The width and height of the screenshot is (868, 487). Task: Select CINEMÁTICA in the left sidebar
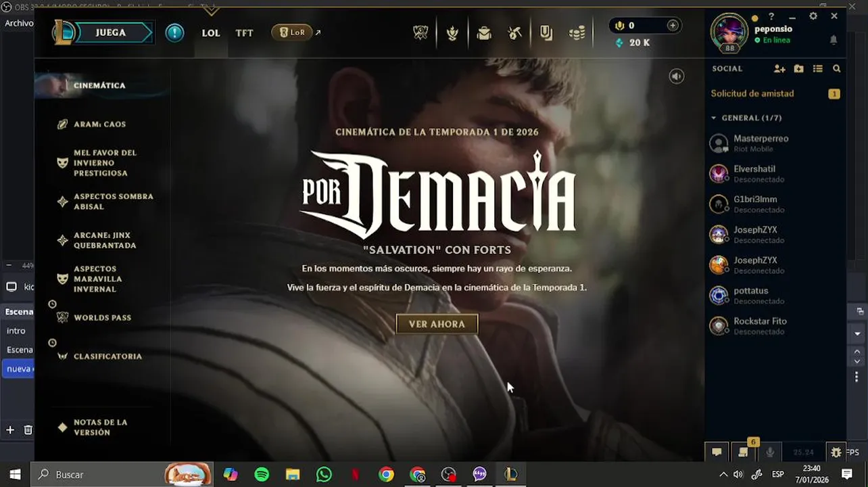coord(101,86)
